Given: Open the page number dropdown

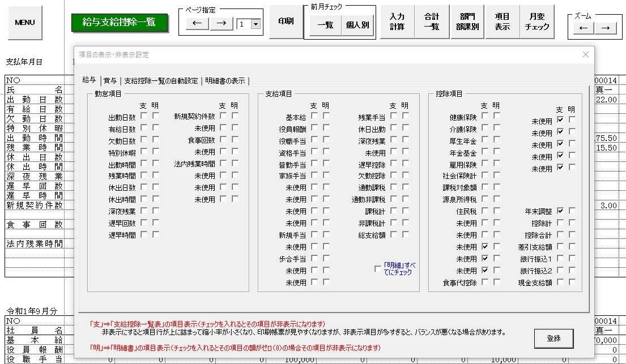Looking at the screenshot, I should [x=256, y=24].
